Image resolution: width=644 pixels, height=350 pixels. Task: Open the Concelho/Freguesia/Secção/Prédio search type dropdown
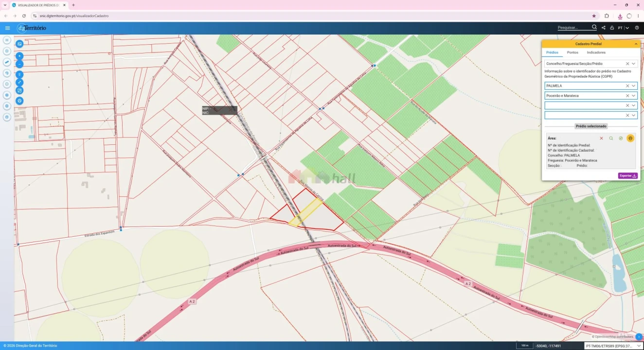pos(634,64)
